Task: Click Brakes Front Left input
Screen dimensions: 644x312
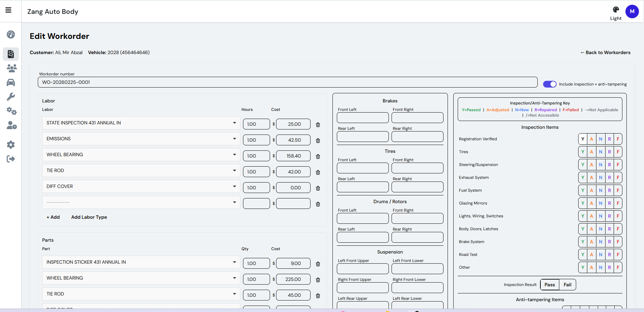Action: pyautogui.click(x=363, y=118)
